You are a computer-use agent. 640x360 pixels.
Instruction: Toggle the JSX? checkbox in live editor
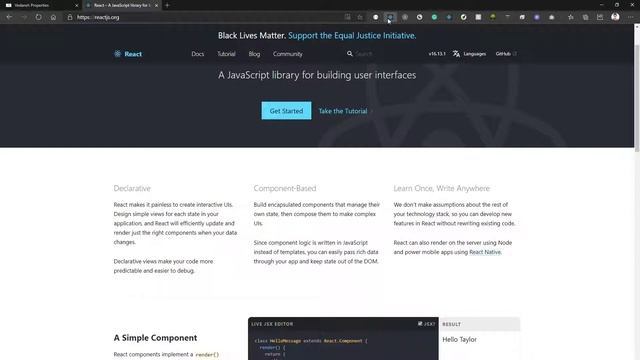click(420, 324)
